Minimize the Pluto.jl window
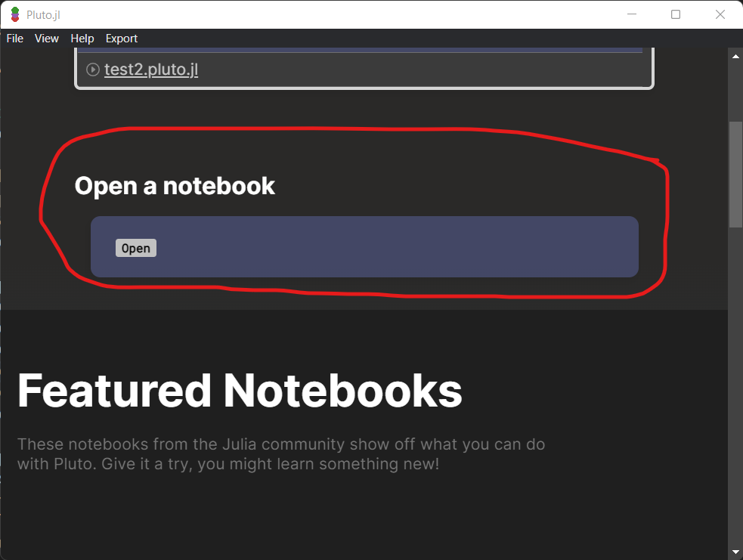Screen dimensions: 743x560 [632, 14]
